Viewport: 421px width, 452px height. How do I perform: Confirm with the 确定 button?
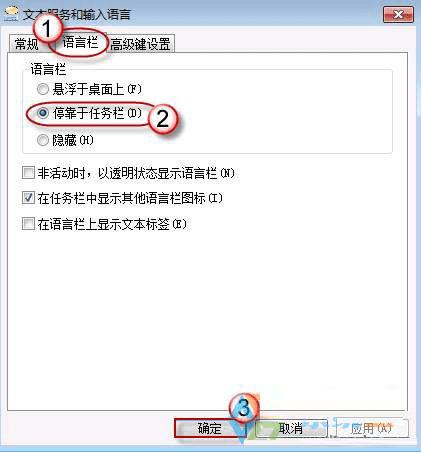click(x=209, y=428)
